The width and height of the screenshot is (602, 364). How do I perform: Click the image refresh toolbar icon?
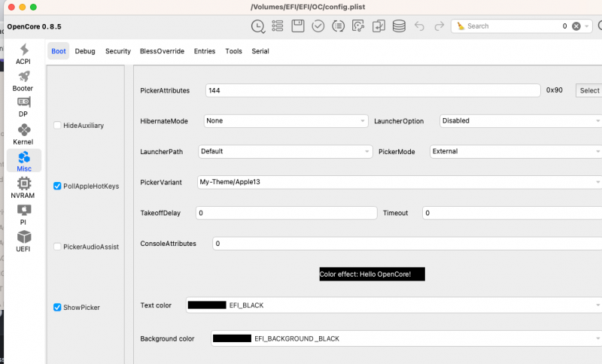coord(358,26)
